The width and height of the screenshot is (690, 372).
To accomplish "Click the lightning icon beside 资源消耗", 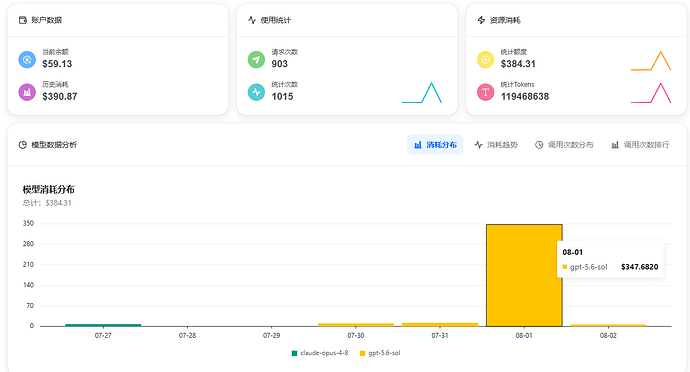I will pos(481,20).
